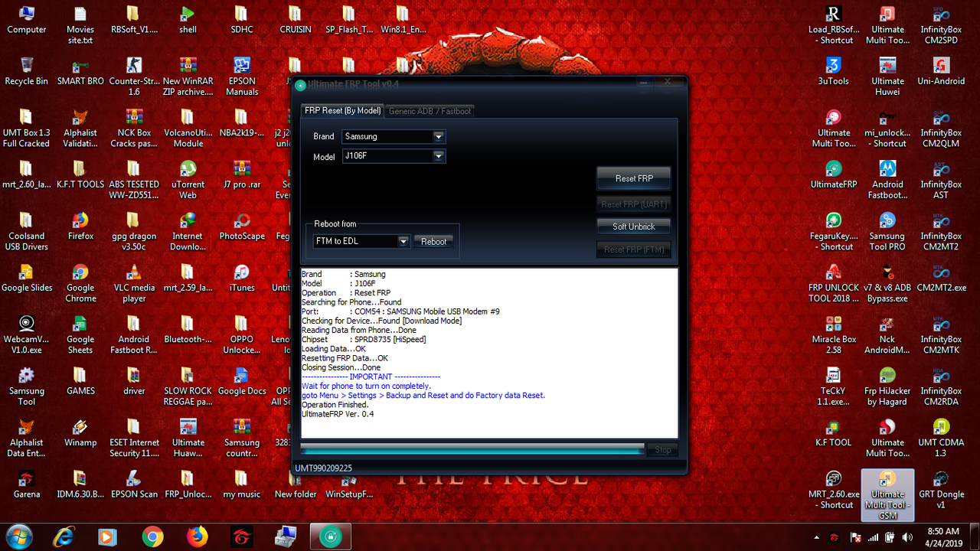
Task: Select the FRP Reset (By Model) tab
Action: click(x=342, y=110)
